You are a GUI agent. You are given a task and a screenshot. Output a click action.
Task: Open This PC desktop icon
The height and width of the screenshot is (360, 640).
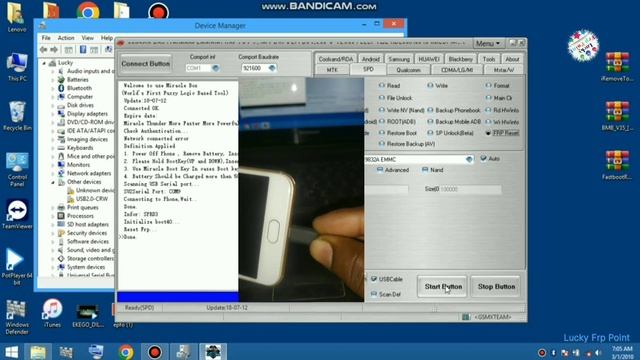(17, 67)
